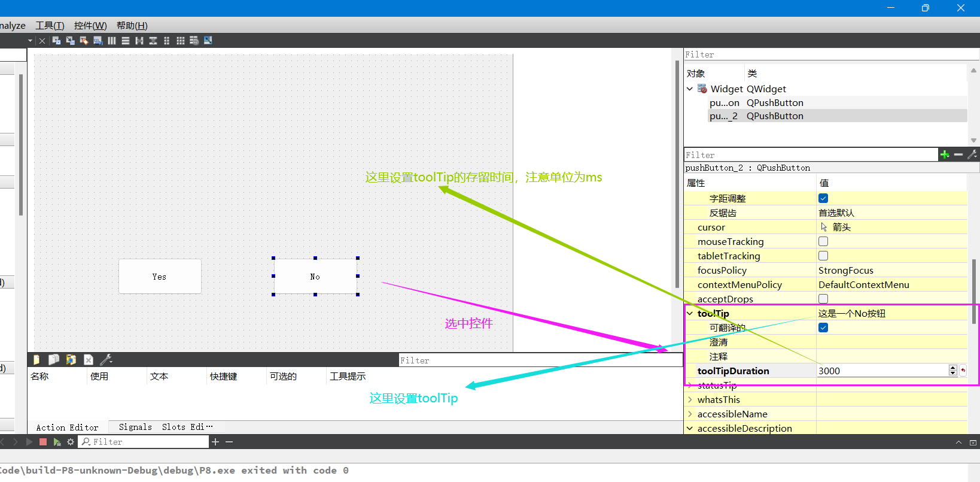Collapse the Widget tree node
This screenshot has width=980, height=482.
point(690,89)
